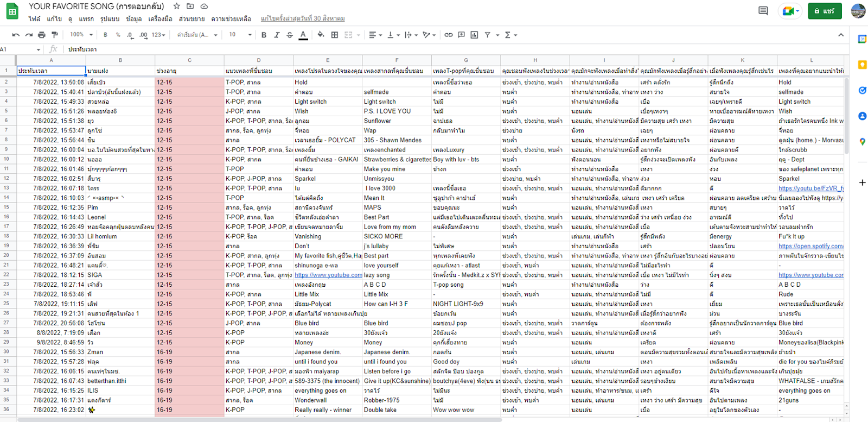Print the spreadsheet
Image resolution: width=868 pixels, height=422 pixels.
[42, 35]
